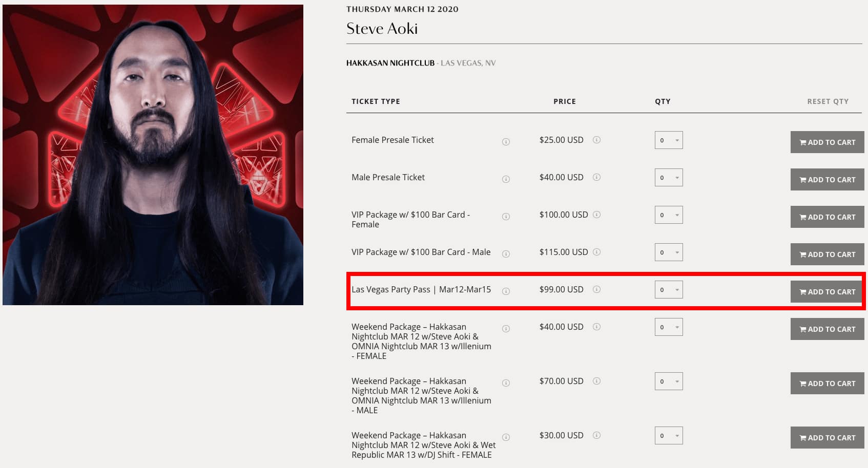
Task: Open quantity dropdown for VIP Package Male
Action: pos(669,252)
